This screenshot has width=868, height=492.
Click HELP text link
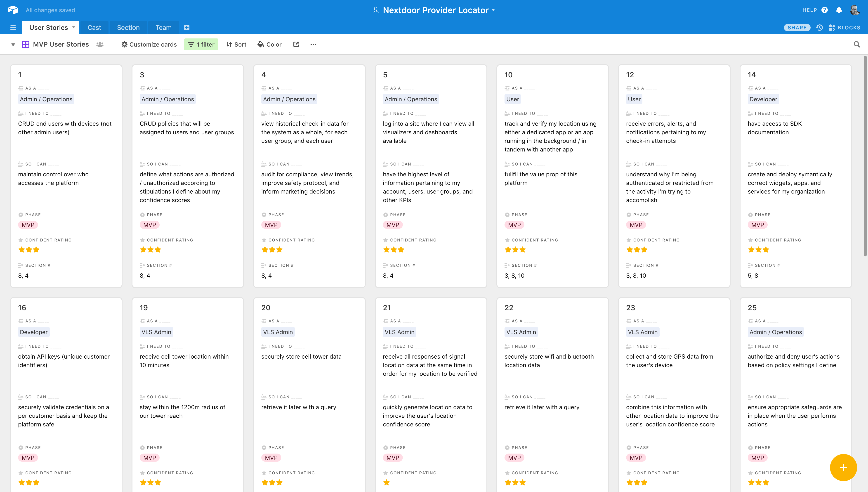pos(810,10)
